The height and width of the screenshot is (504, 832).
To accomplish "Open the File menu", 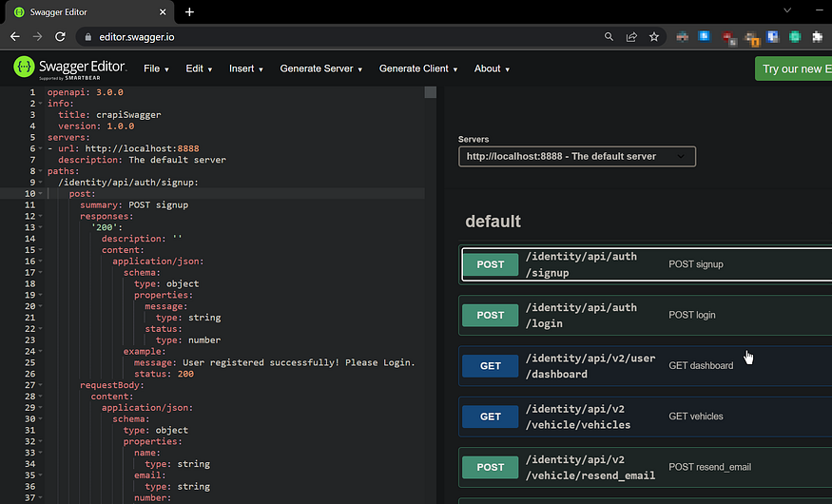I will [156, 68].
